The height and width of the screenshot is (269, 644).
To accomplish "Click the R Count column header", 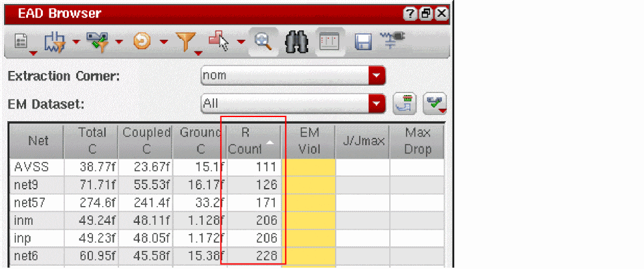I will pos(254,141).
